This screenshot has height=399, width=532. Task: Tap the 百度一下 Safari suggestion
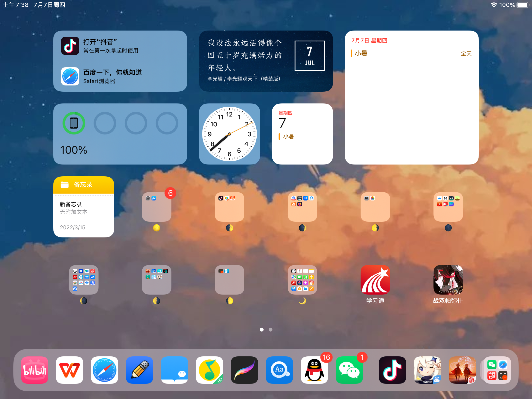tap(120, 76)
